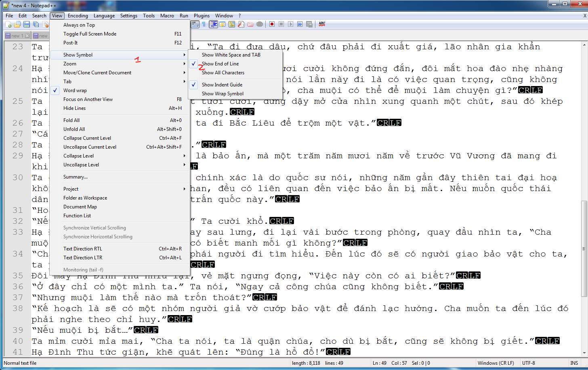Image resolution: width=588 pixels, height=370 pixels.
Task: Expand the Project submenu
Action: (71, 189)
